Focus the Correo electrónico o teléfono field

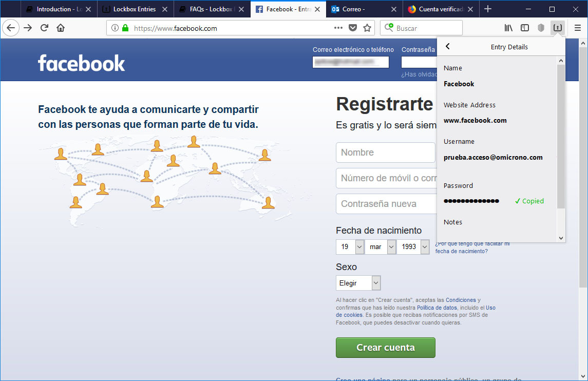coord(351,62)
